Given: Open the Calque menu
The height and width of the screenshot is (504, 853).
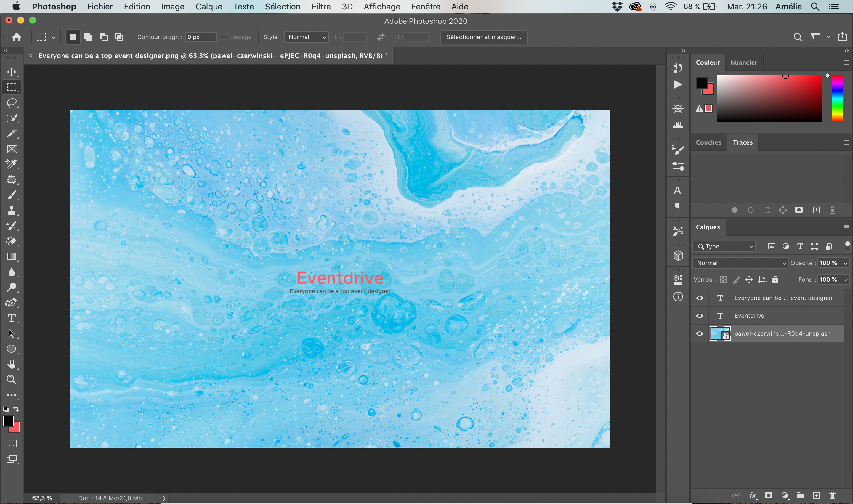Looking at the screenshot, I should tap(209, 7).
